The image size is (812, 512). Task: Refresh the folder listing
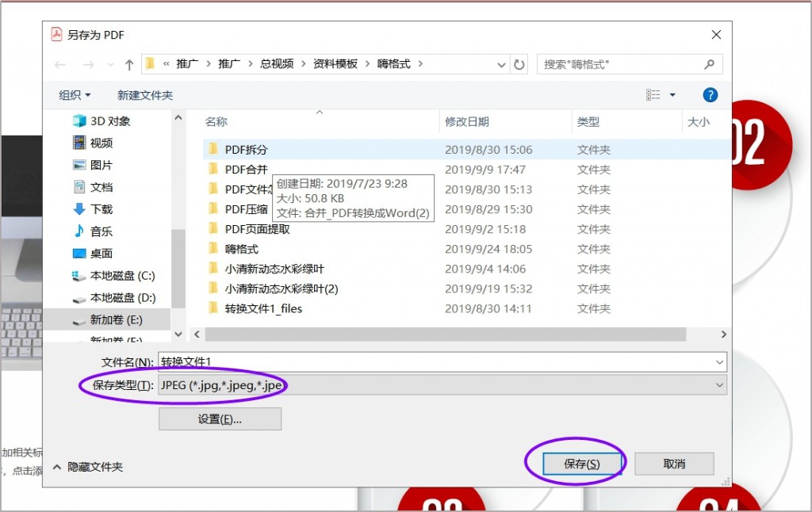[x=519, y=64]
